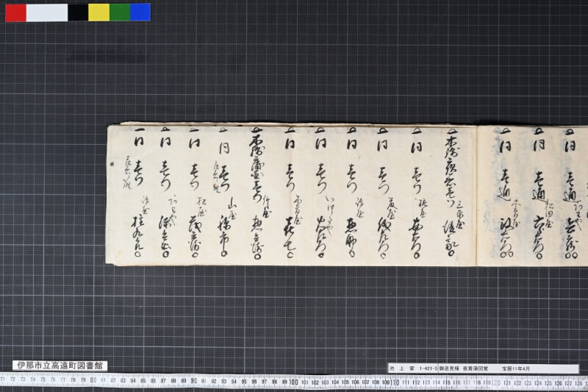Viewport: 588px width, 392px height.
Task: Choose the yellow color swatch
Action: click(x=99, y=13)
